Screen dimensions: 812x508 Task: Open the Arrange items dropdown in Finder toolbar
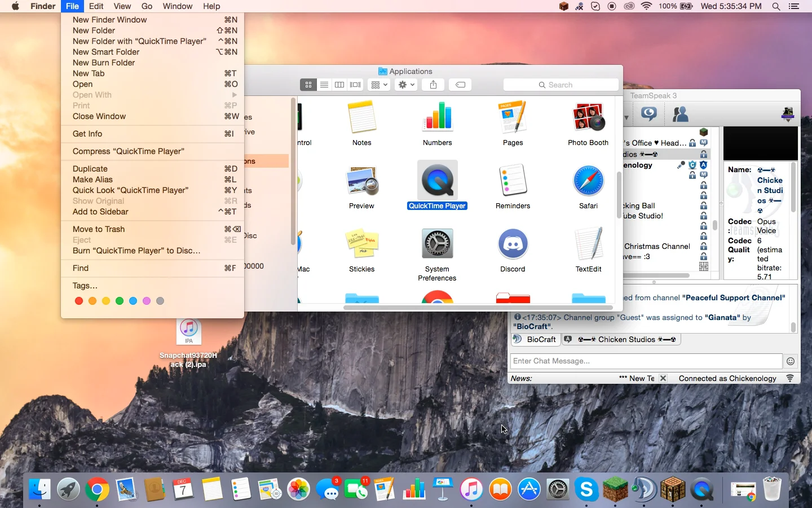click(x=378, y=85)
